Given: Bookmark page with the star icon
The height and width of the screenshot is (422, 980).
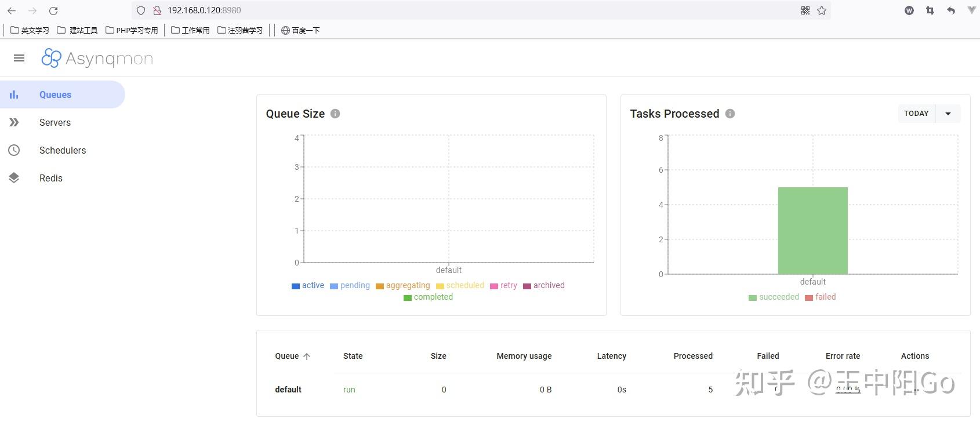Looking at the screenshot, I should click(822, 10).
